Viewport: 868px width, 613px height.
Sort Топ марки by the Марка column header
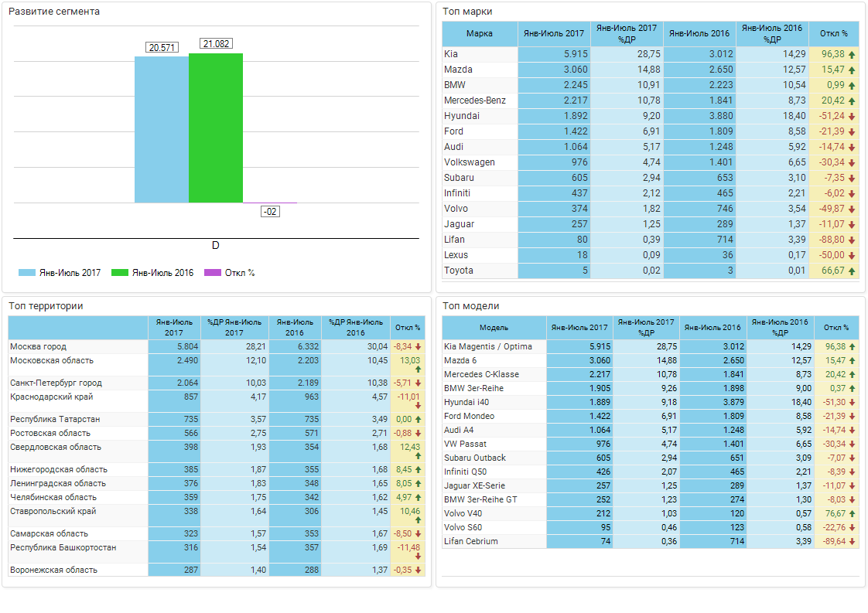pos(480,34)
